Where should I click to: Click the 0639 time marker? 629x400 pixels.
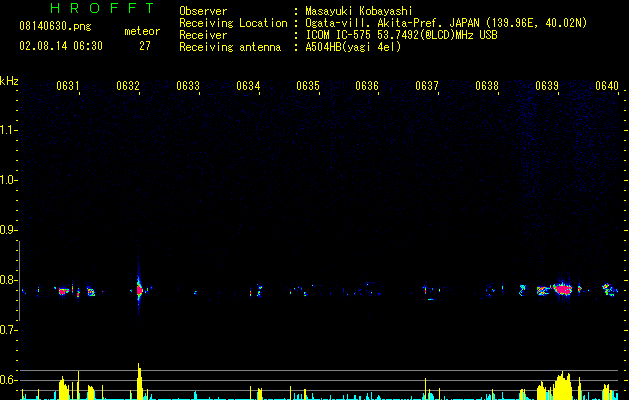point(547,86)
